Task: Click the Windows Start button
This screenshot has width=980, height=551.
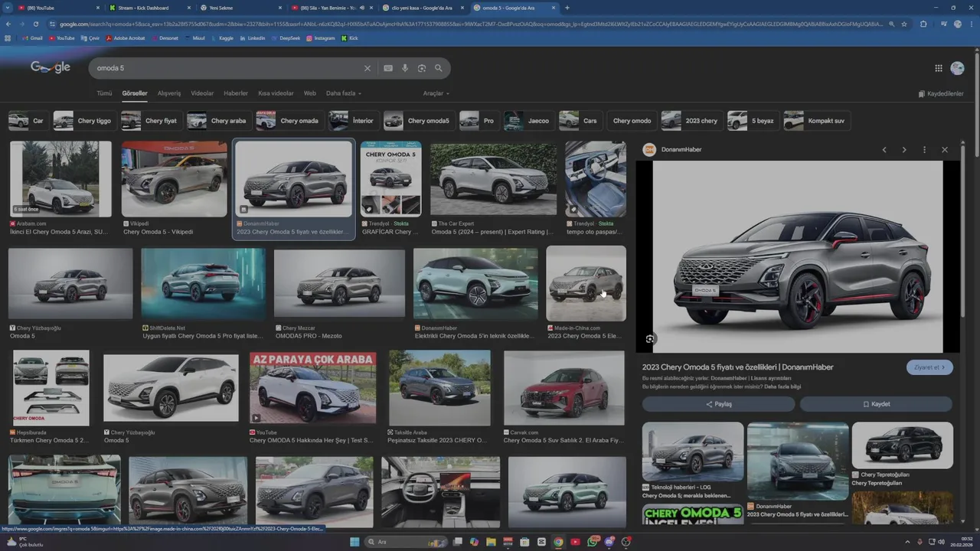Action: (354, 542)
